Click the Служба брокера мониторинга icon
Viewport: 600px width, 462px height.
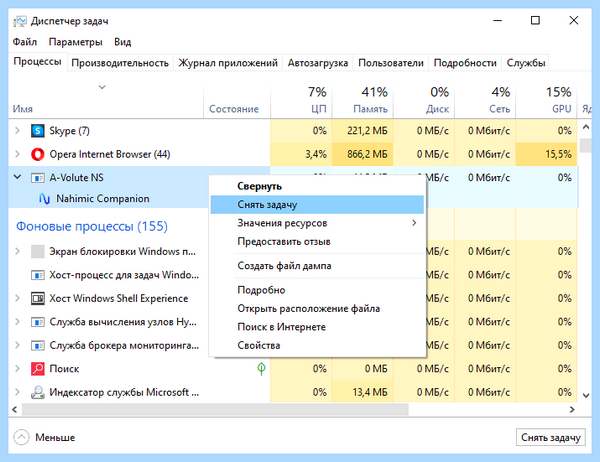[38, 346]
